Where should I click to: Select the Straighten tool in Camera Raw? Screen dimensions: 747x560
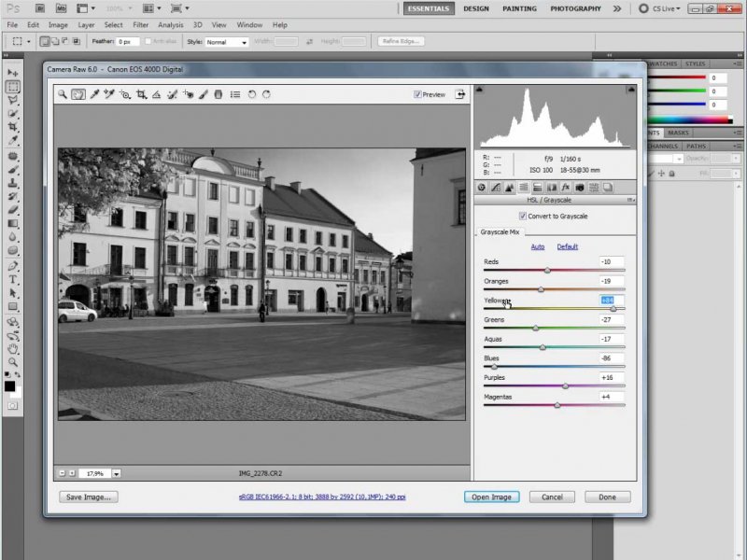pyautogui.click(x=157, y=94)
